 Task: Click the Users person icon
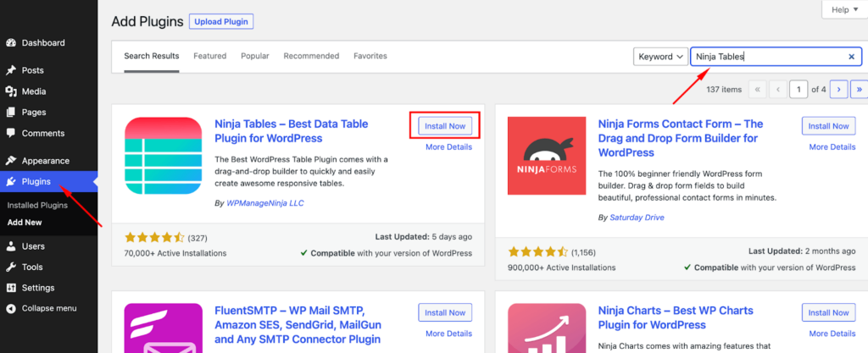click(x=10, y=246)
